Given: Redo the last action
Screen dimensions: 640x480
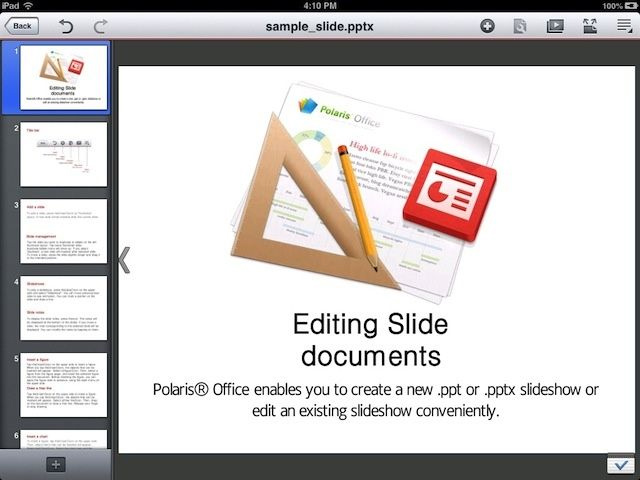Looking at the screenshot, I should pyautogui.click(x=100, y=26).
